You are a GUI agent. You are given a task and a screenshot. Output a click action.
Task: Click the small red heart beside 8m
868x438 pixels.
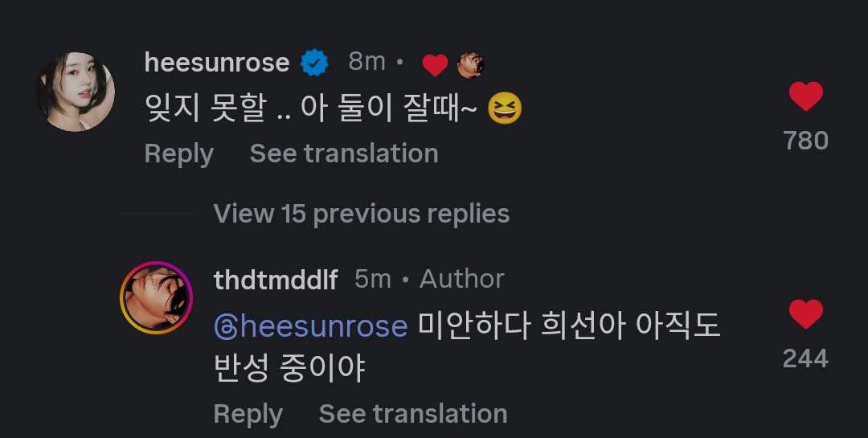click(x=435, y=64)
